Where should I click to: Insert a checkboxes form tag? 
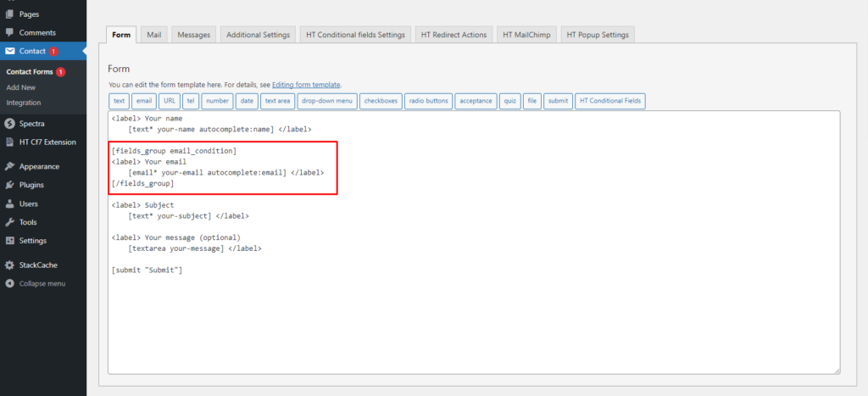click(x=381, y=101)
